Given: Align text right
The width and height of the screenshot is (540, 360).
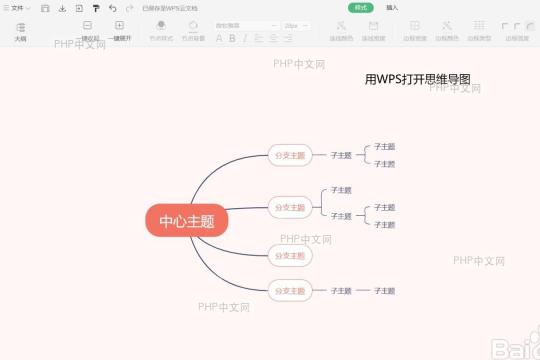Looking at the screenshot, I should (x=288, y=38).
